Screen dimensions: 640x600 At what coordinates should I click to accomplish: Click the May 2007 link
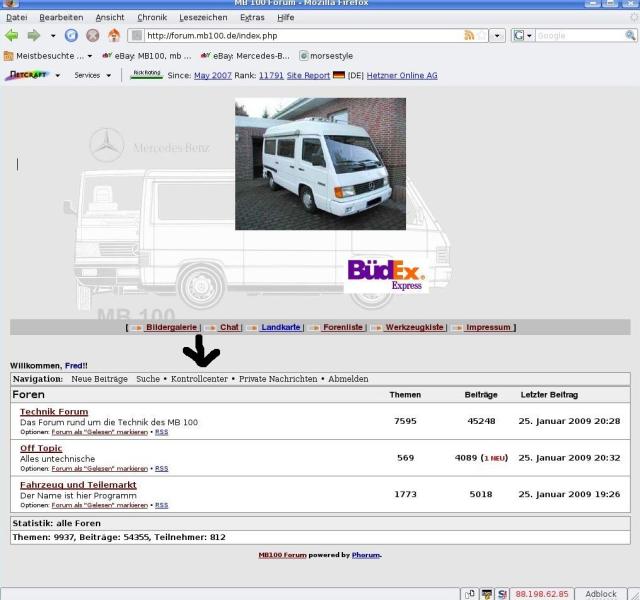(x=213, y=76)
